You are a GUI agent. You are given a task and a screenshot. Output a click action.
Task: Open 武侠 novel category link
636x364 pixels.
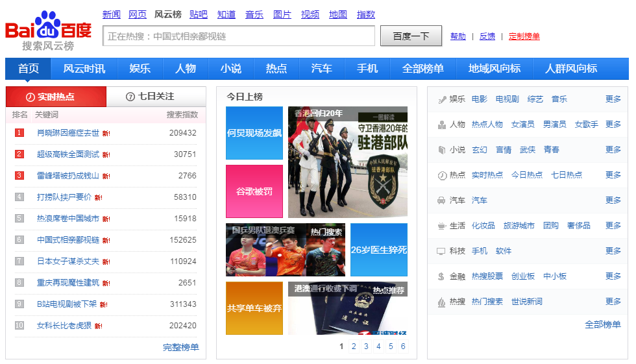click(x=527, y=150)
